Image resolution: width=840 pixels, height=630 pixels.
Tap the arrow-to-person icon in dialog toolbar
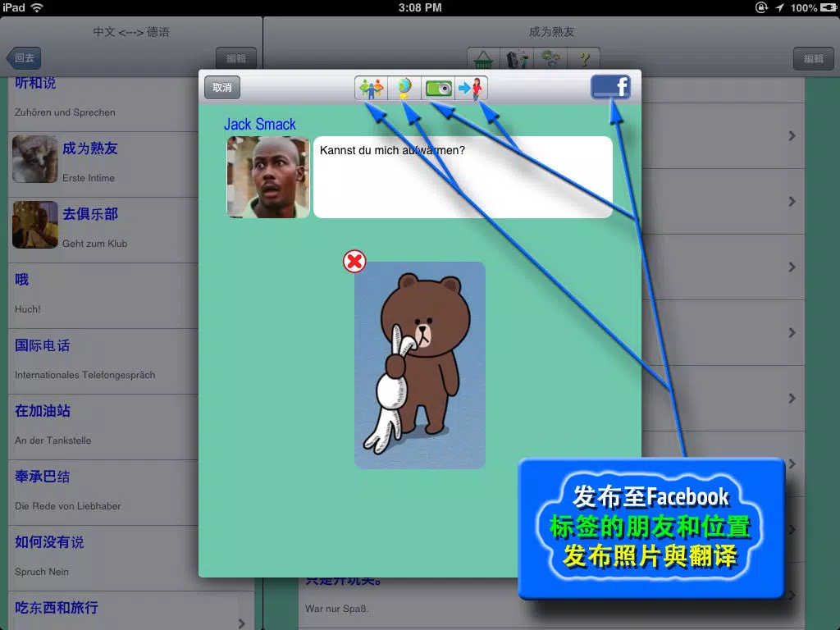point(471,88)
